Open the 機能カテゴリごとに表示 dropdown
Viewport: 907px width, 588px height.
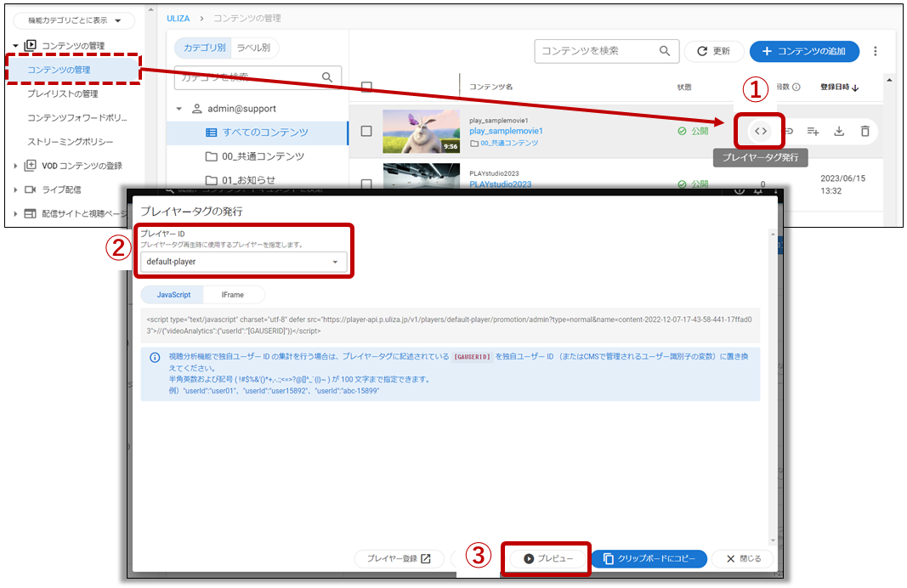[74, 20]
